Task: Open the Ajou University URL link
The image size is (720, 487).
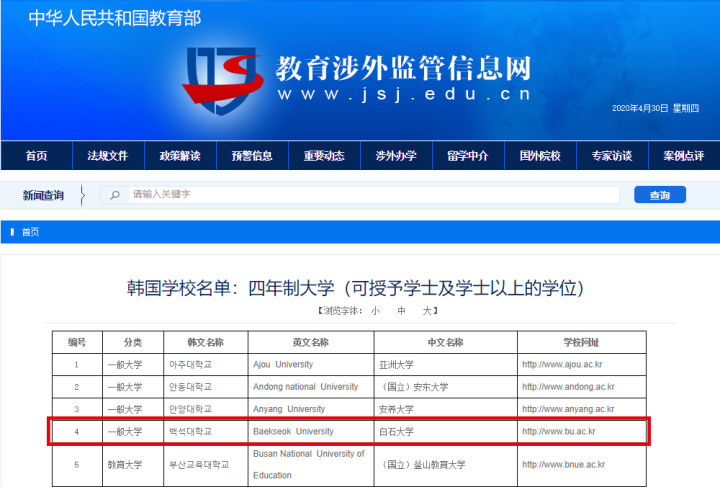Action: click(565, 364)
